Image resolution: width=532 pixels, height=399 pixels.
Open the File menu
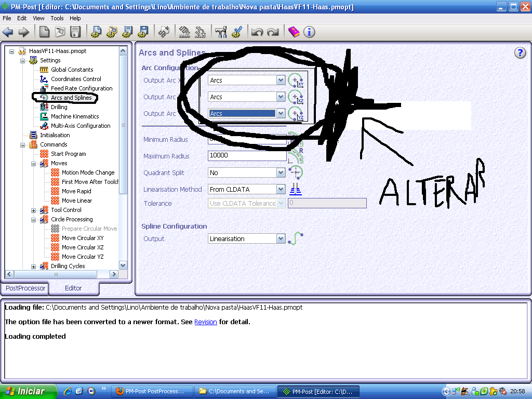(7, 18)
